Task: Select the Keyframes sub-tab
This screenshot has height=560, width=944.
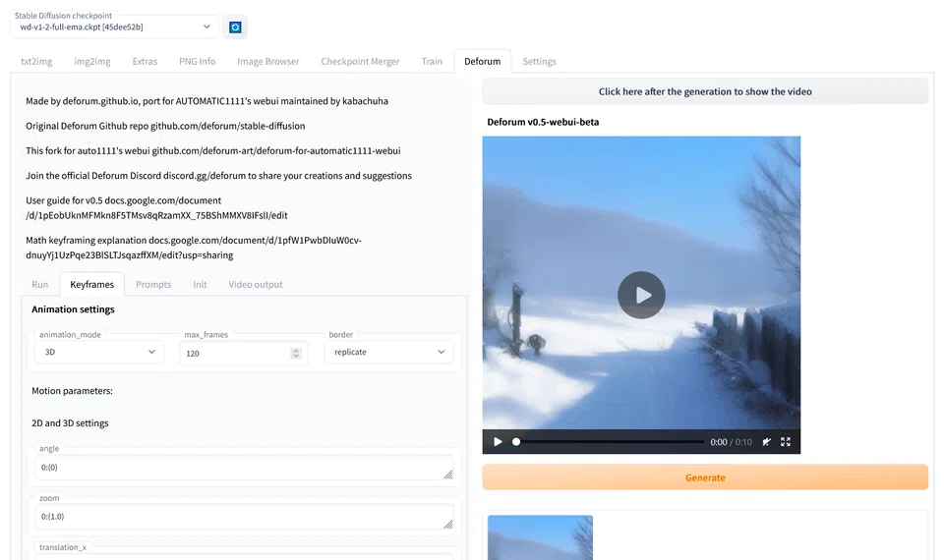Action: click(x=91, y=285)
